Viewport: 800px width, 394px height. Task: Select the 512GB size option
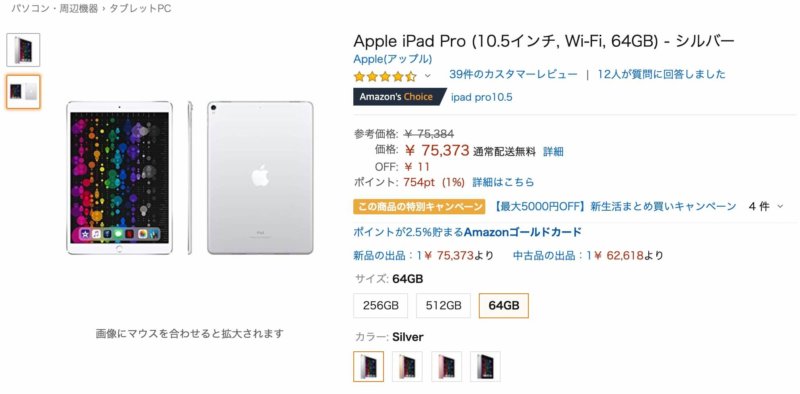point(443,306)
